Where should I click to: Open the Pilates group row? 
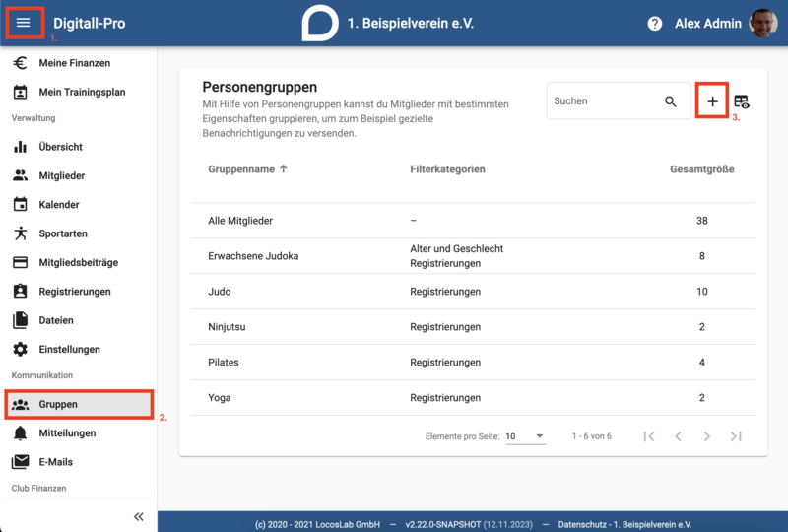(474, 362)
